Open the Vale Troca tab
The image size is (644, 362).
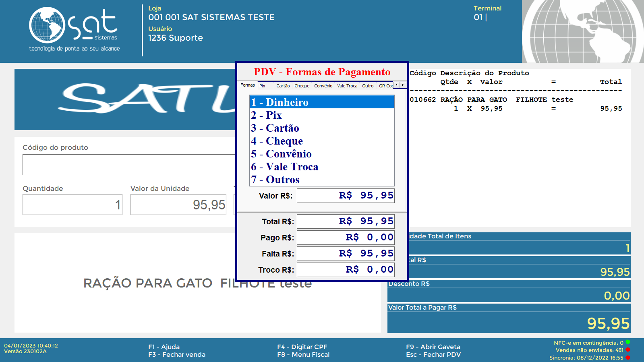[347, 86]
